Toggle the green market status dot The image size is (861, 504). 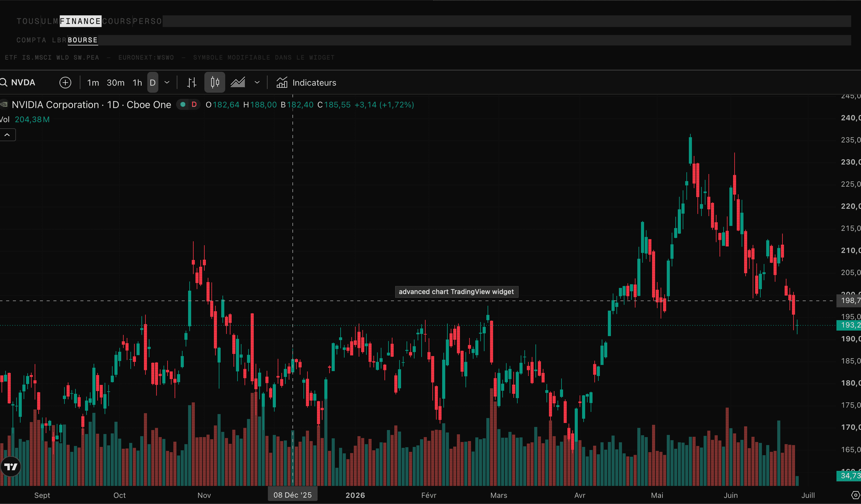tap(183, 105)
